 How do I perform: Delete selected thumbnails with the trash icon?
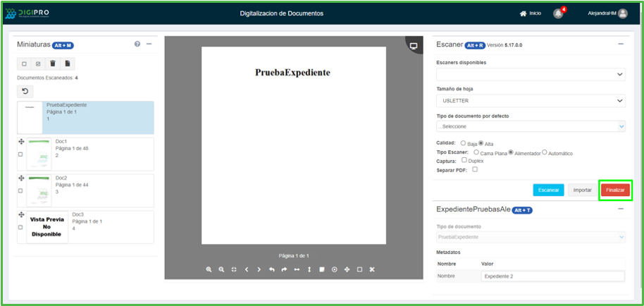click(x=53, y=63)
